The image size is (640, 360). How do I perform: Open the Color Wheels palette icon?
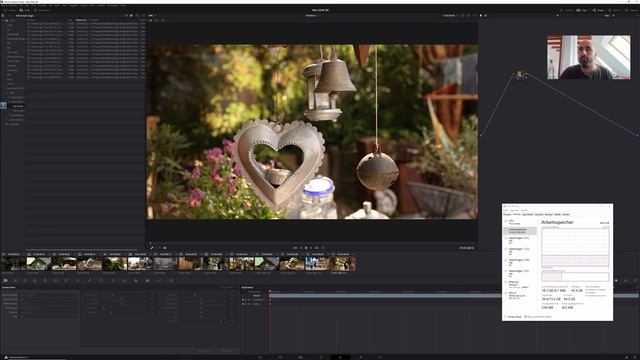[25, 280]
